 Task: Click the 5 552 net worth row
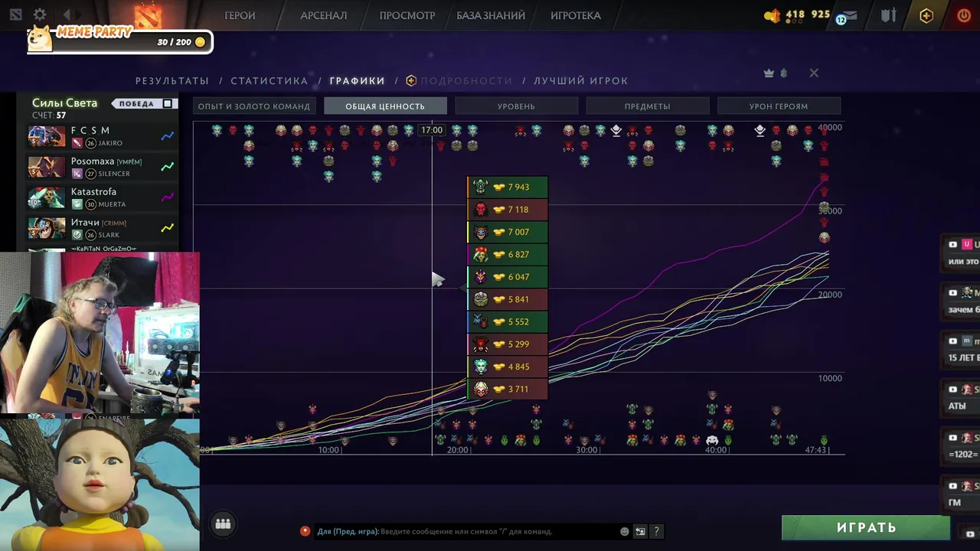click(508, 321)
